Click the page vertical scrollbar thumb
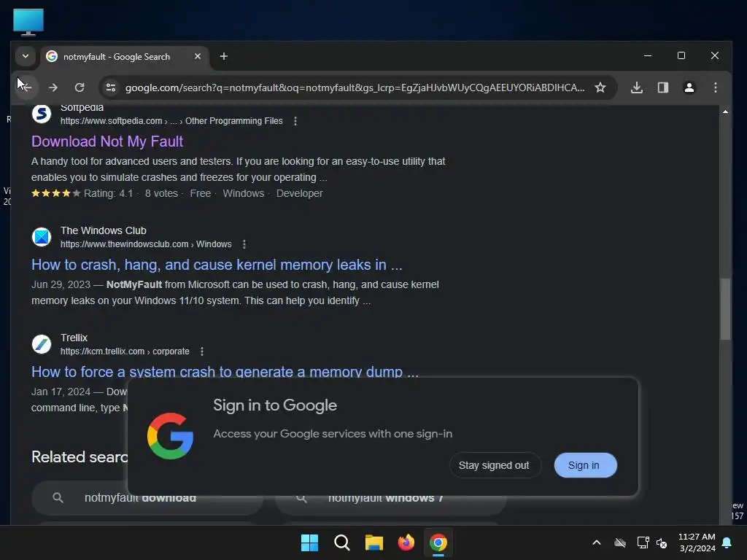 [x=725, y=308]
